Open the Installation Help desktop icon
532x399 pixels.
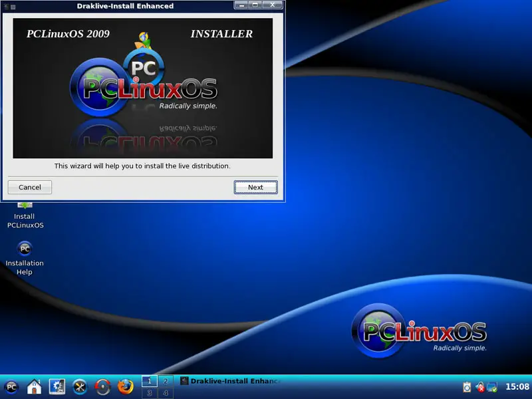coord(25,258)
